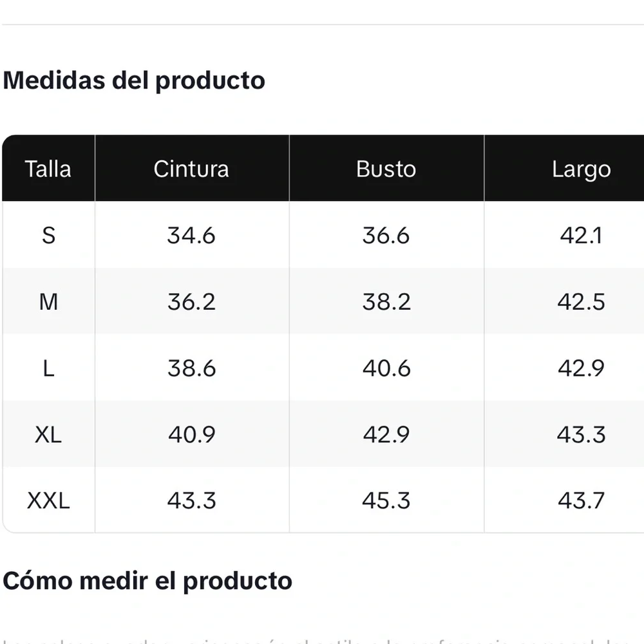Select the 43.7 Largo value
This screenshot has height=644, width=644.
coord(581,501)
